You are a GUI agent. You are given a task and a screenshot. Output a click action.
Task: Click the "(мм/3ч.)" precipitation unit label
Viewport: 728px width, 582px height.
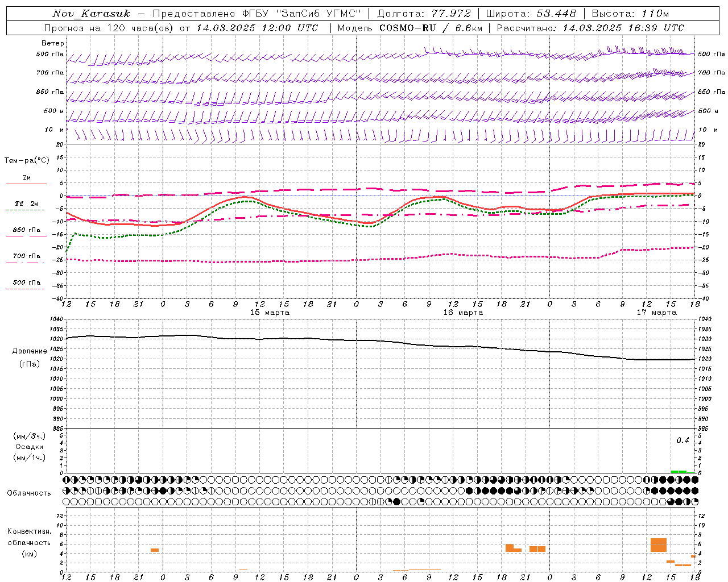coord(30,436)
